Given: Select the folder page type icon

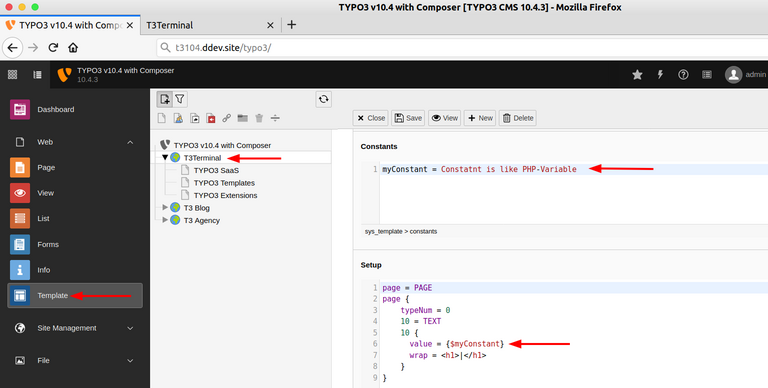Looking at the screenshot, I should point(242,118).
